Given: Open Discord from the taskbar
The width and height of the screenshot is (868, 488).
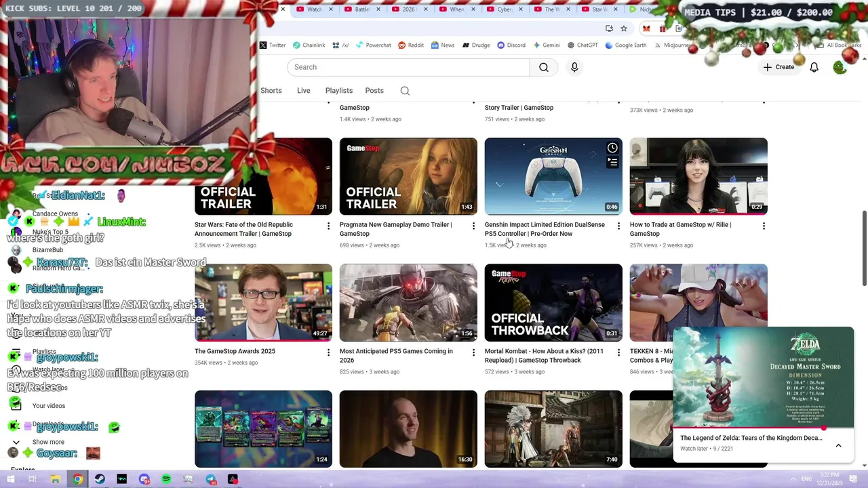Looking at the screenshot, I should click(x=144, y=479).
